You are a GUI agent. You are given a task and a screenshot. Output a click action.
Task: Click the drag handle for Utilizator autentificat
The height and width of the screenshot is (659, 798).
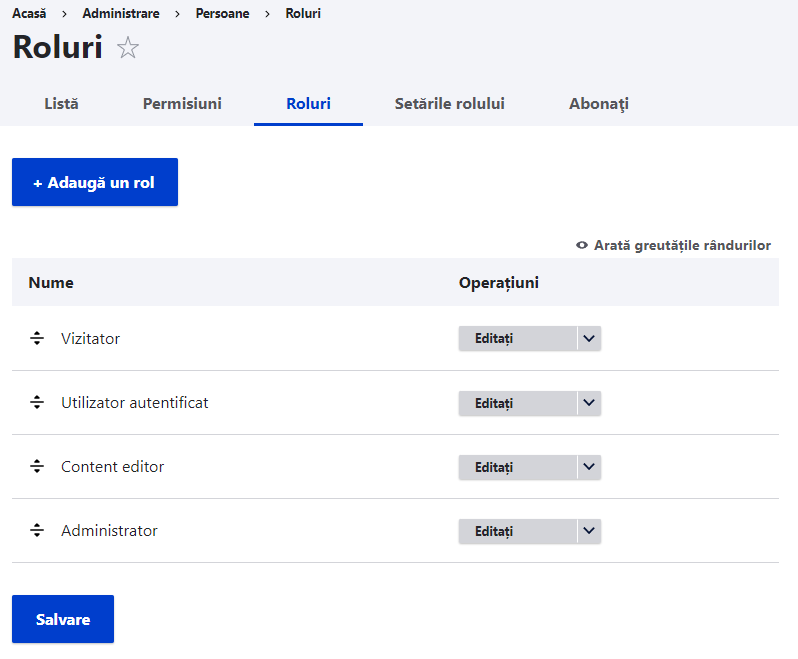point(37,402)
